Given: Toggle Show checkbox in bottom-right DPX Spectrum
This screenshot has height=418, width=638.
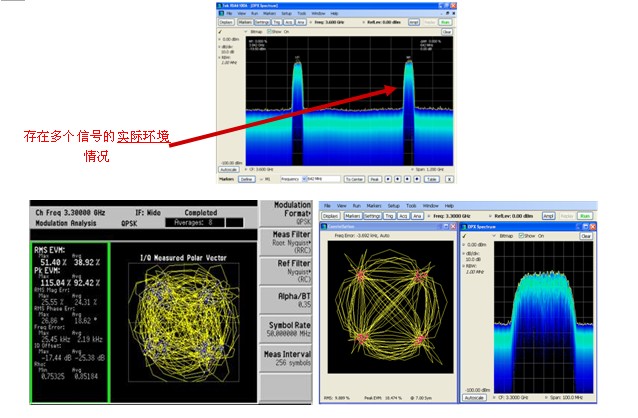Looking at the screenshot, I should coord(521,236).
